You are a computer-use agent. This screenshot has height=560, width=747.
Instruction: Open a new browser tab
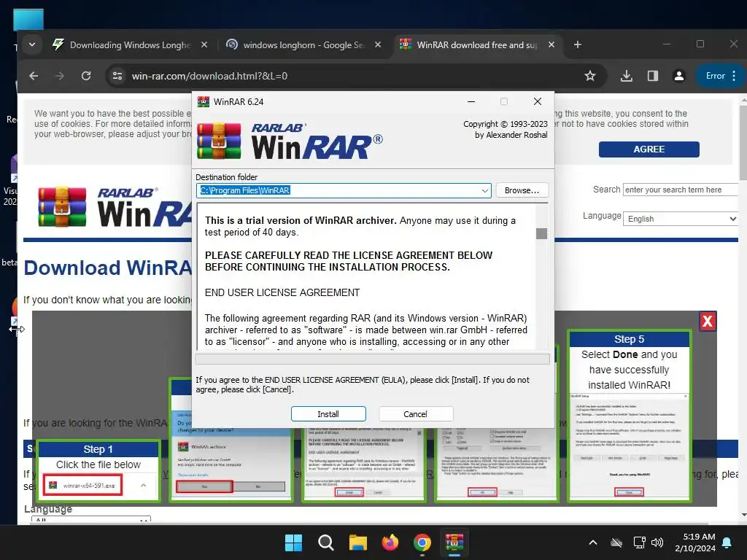point(578,44)
